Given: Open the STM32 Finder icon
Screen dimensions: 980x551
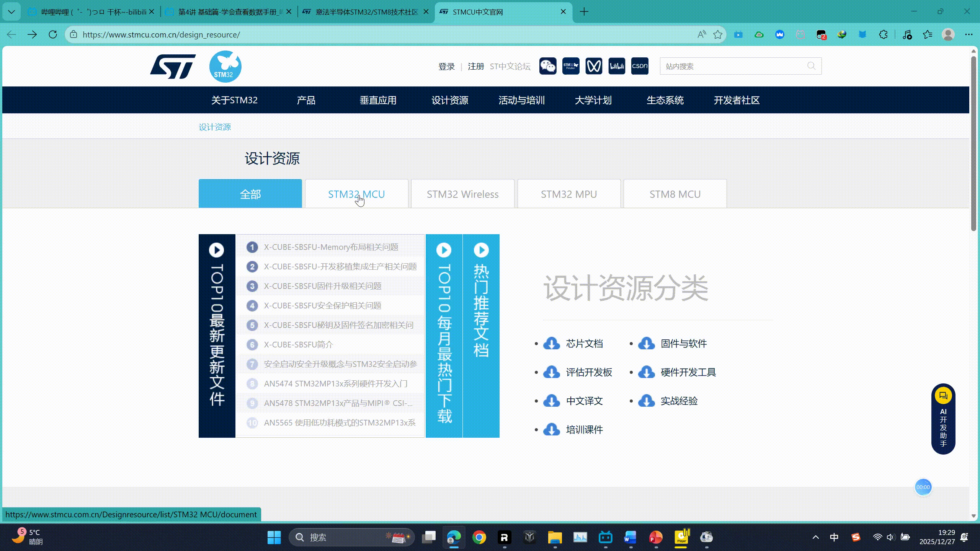Looking at the screenshot, I should point(571,66).
